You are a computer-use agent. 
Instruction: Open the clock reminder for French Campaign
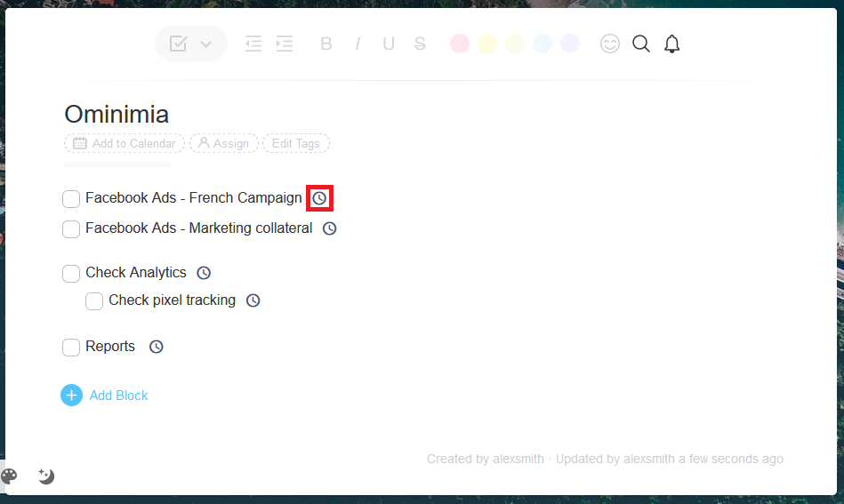point(320,198)
